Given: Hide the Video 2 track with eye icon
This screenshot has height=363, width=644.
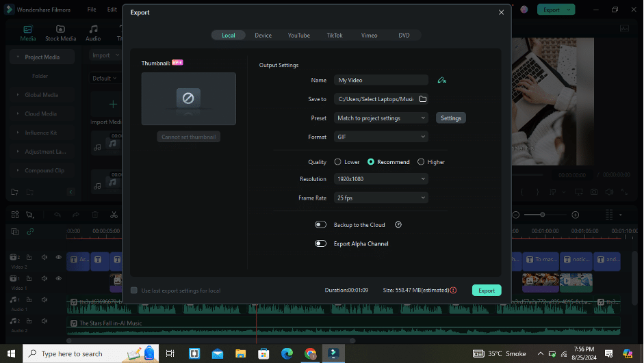Looking at the screenshot, I should click(59, 257).
